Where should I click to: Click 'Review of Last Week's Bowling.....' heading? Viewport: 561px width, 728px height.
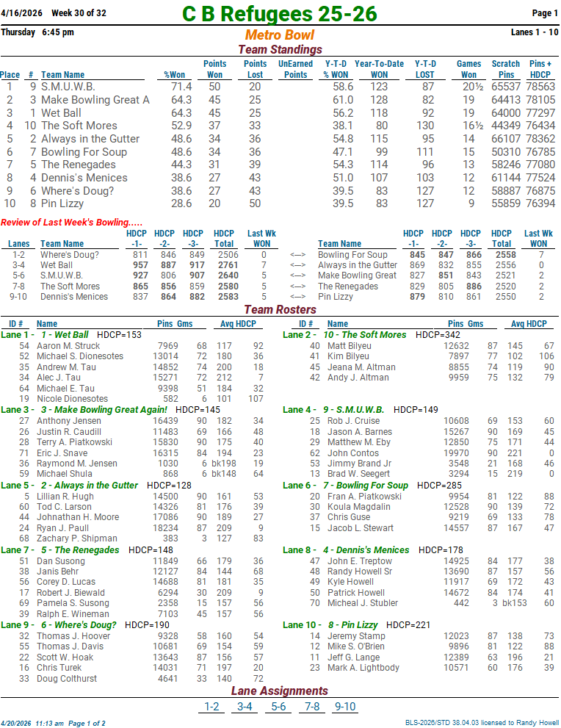(x=71, y=223)
